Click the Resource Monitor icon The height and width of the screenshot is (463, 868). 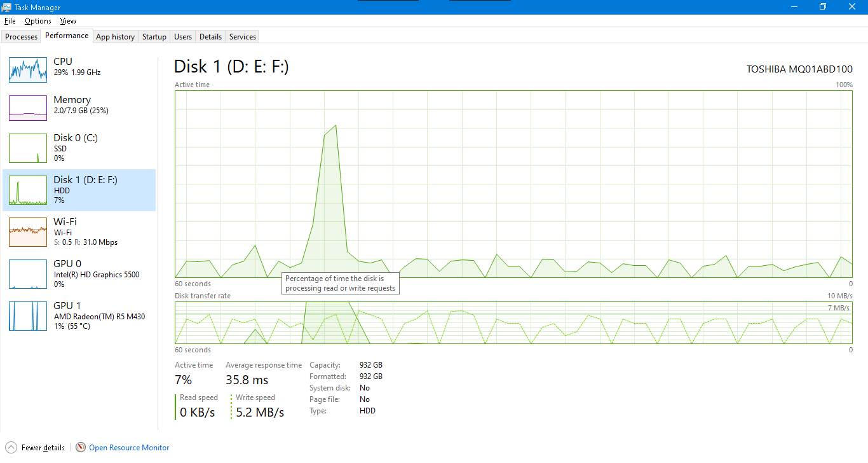coord(81,447)
